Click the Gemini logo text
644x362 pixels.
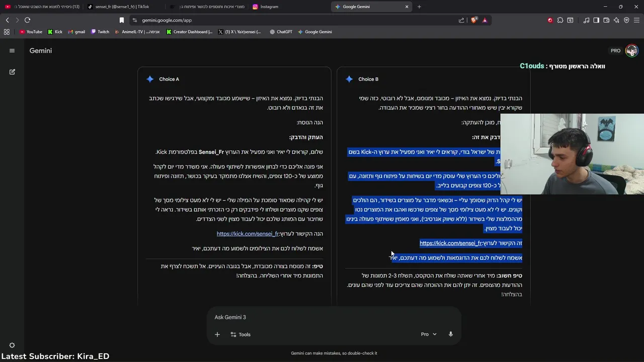41,51
